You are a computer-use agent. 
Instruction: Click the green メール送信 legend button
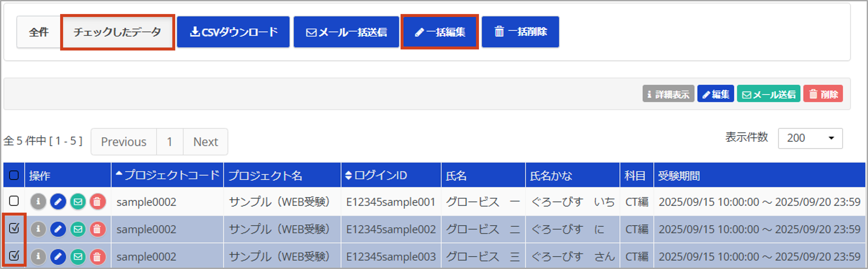(768, 94)
